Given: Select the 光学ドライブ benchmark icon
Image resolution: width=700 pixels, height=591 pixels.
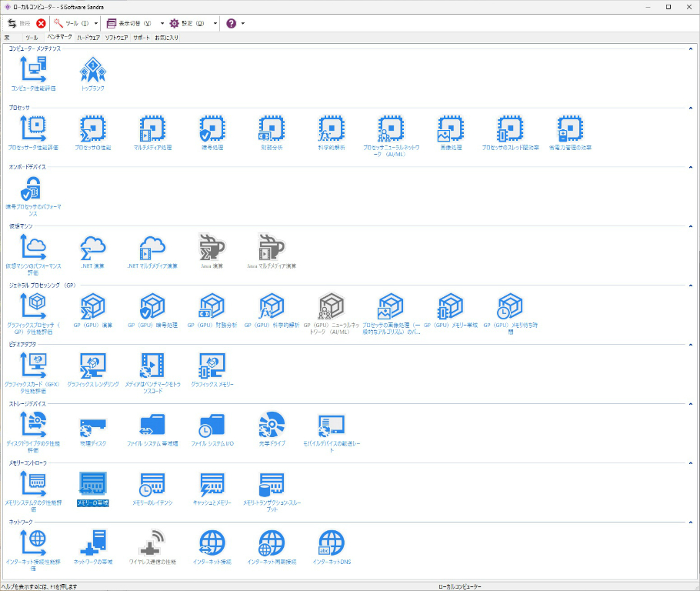Looking at the screenshot, I should (x=272, y=429).
